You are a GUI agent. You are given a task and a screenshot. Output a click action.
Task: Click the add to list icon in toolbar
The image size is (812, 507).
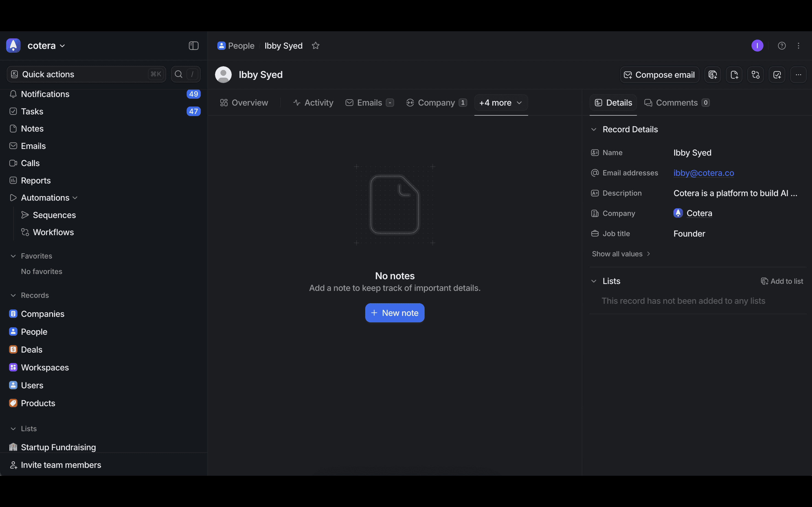pos(712,74)
